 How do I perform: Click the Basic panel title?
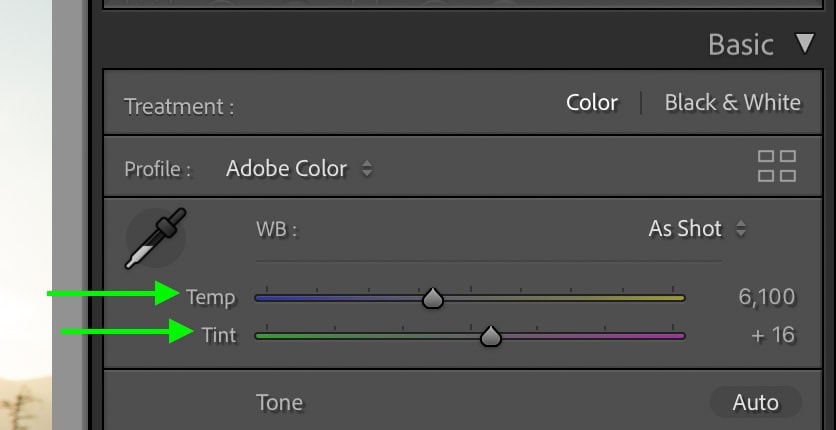pos(741,45)
